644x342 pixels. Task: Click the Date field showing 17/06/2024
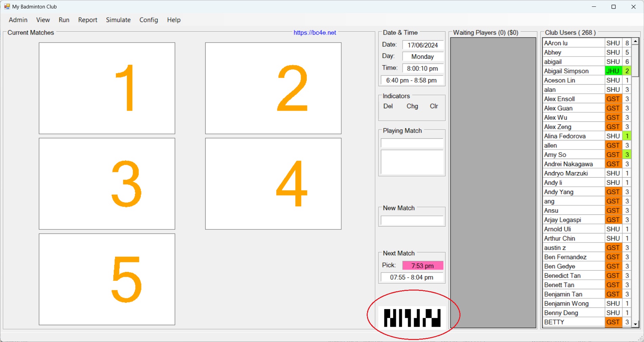(x=423, y=45)
